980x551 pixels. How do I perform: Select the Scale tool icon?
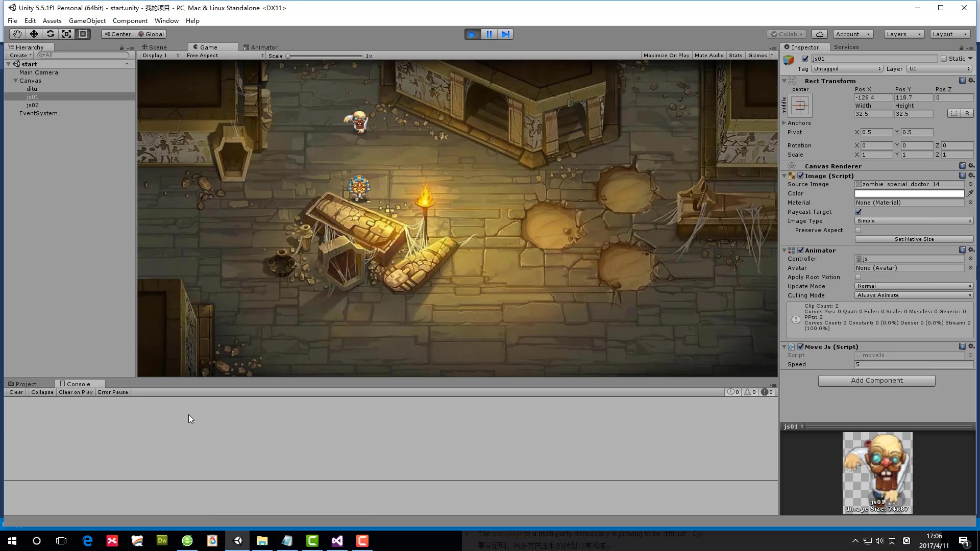pos(66,34)
